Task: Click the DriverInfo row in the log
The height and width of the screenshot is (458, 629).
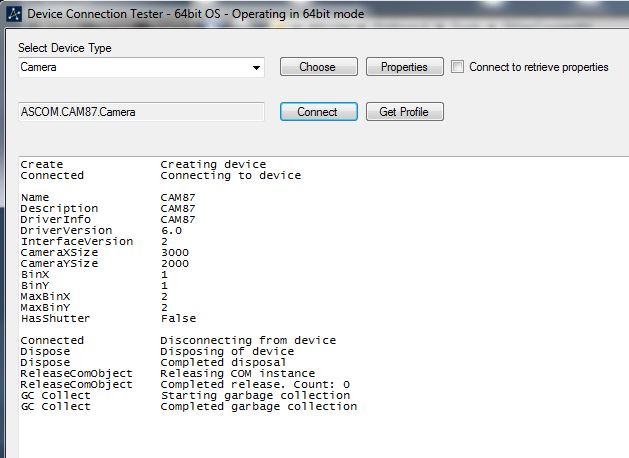Action: coord(108,219)
